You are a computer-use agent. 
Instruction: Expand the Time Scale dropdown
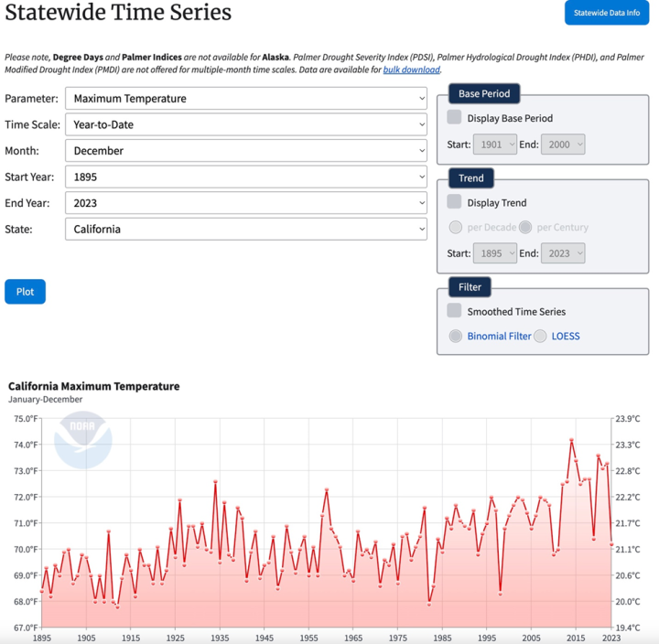245,124
